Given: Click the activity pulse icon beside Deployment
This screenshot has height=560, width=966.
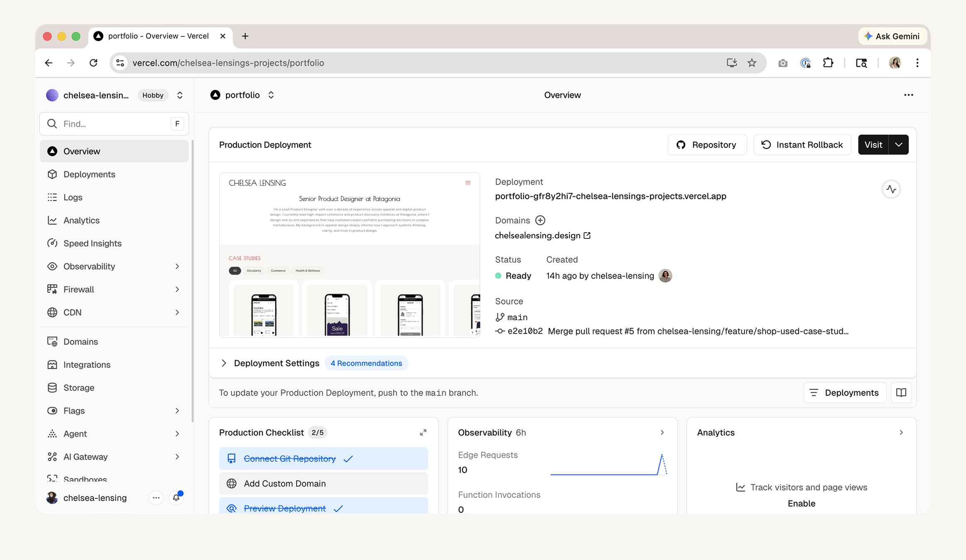Looking at the screenshot, I should coord(891,190).
